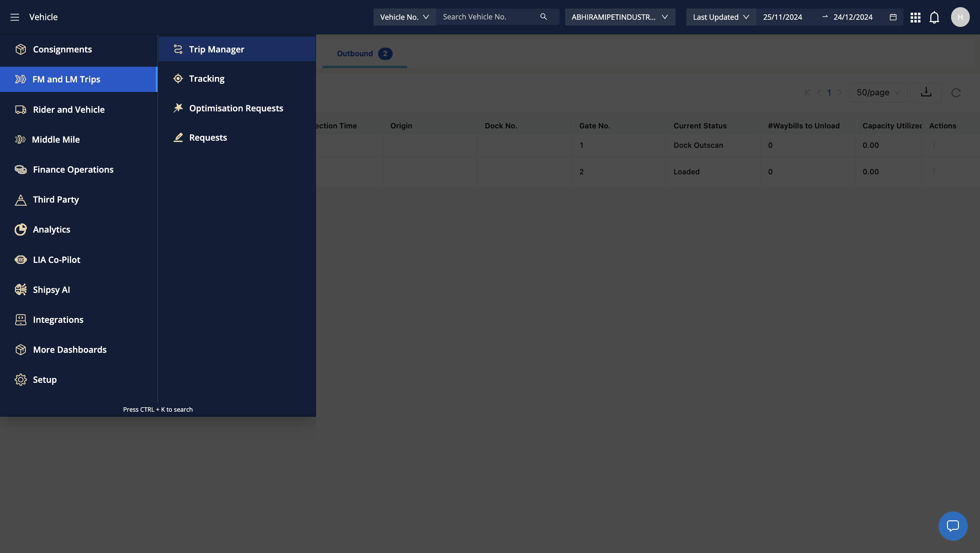The image size is (980, 553).
Task: Click the Optimisation Requests sparkle icon
Action: (178, 108)
